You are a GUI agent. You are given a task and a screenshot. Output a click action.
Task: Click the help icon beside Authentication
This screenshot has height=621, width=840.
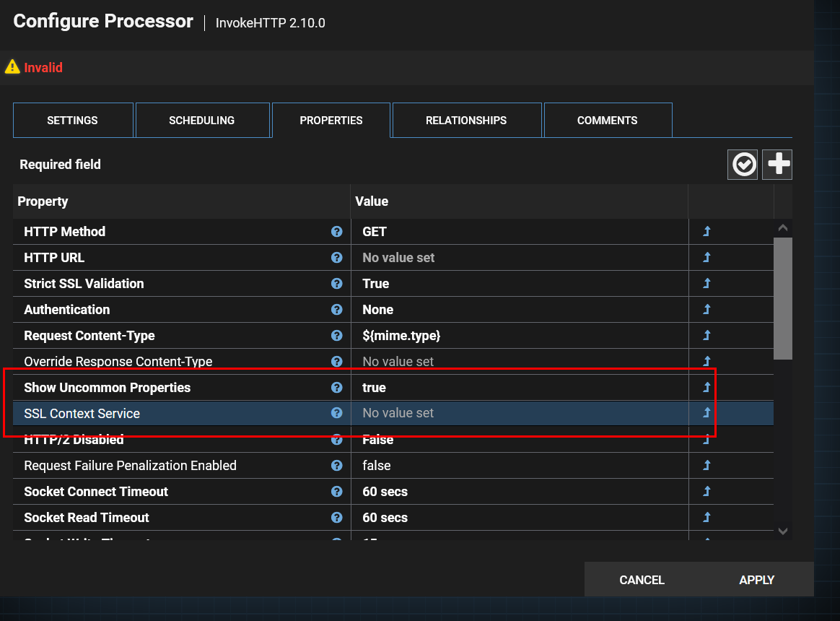click(336, 310)
